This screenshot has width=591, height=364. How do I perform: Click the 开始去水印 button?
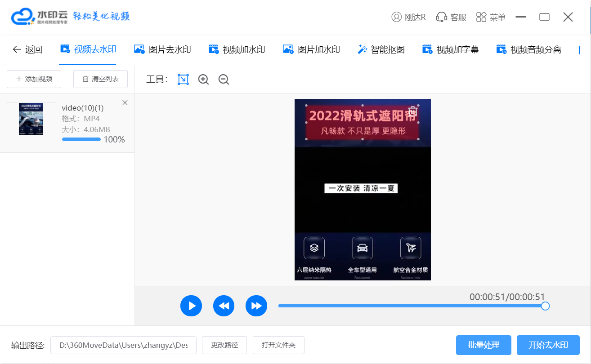pyautogui.click(x=548, y=345)
